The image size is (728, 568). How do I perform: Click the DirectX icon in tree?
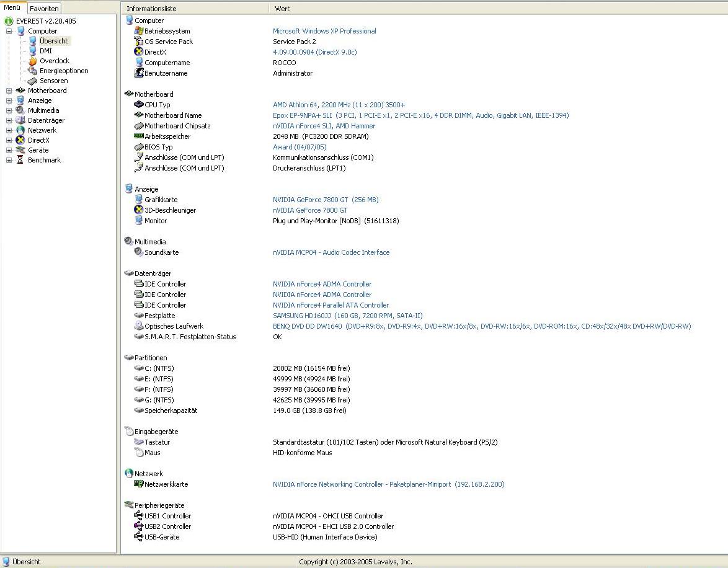[x=20, y=140]
